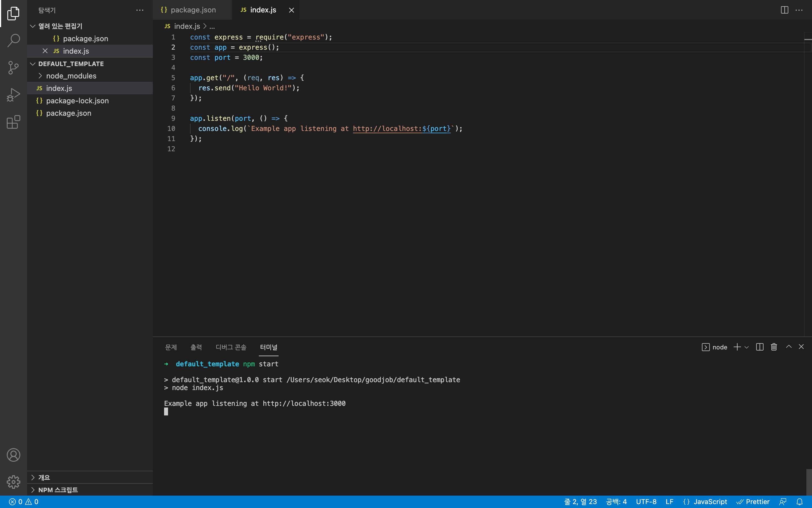Open the Accounts menu icon

pos(14,455)
